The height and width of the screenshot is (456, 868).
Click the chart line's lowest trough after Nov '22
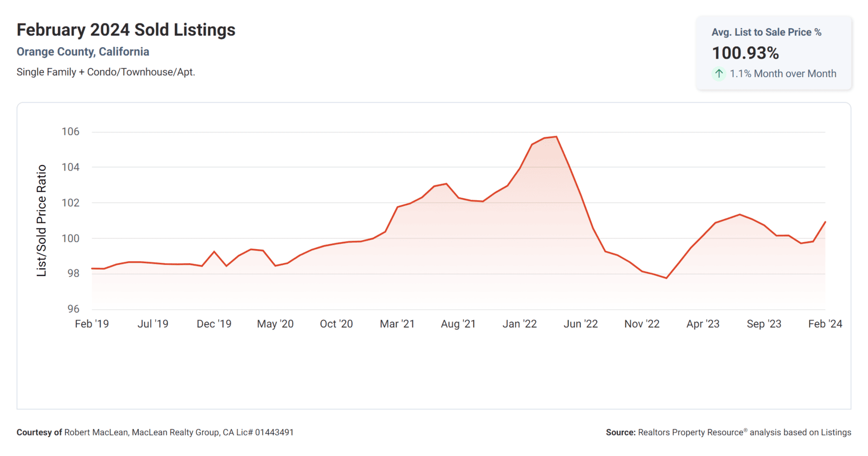coord(666,278)
